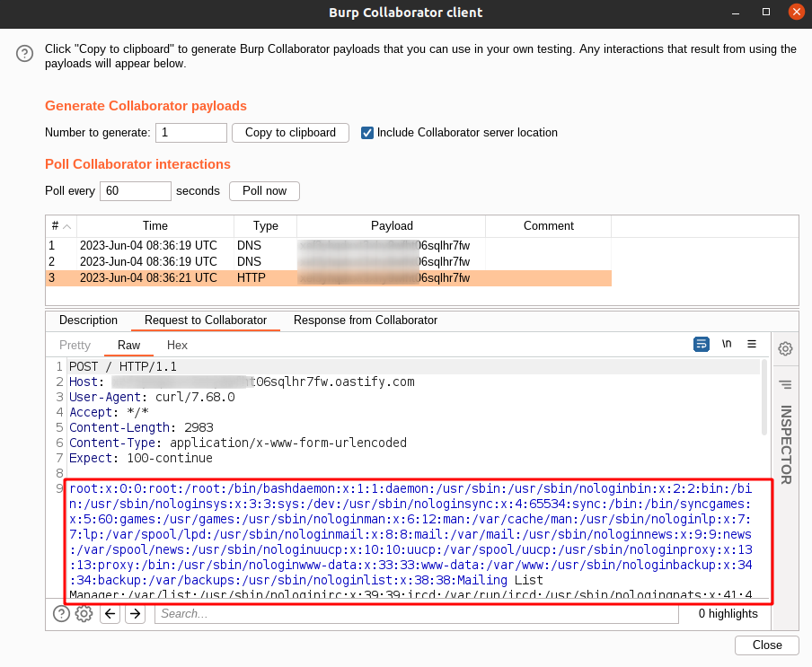Click the help question mark icon beside the instructions
The width and height of the screenshot is (812, 667).
[x=24, y=53]
